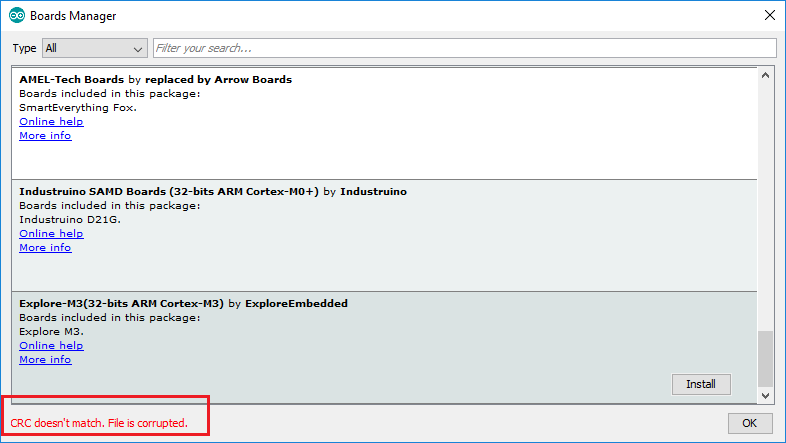Select the AMEL-Tech Boards title text
Screen dimensions: 786x443
(x=72, y=80)
